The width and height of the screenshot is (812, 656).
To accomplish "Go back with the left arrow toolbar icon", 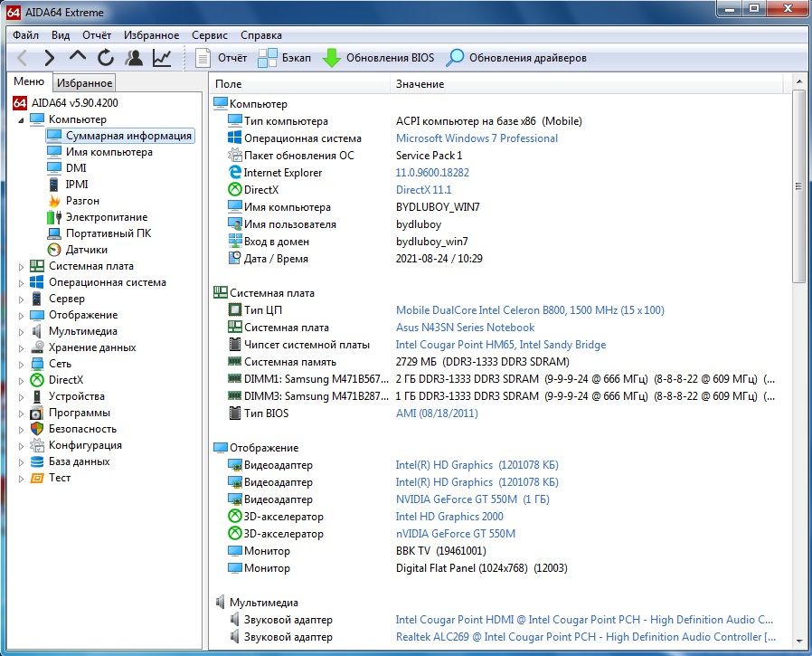I will click(23, 58).
